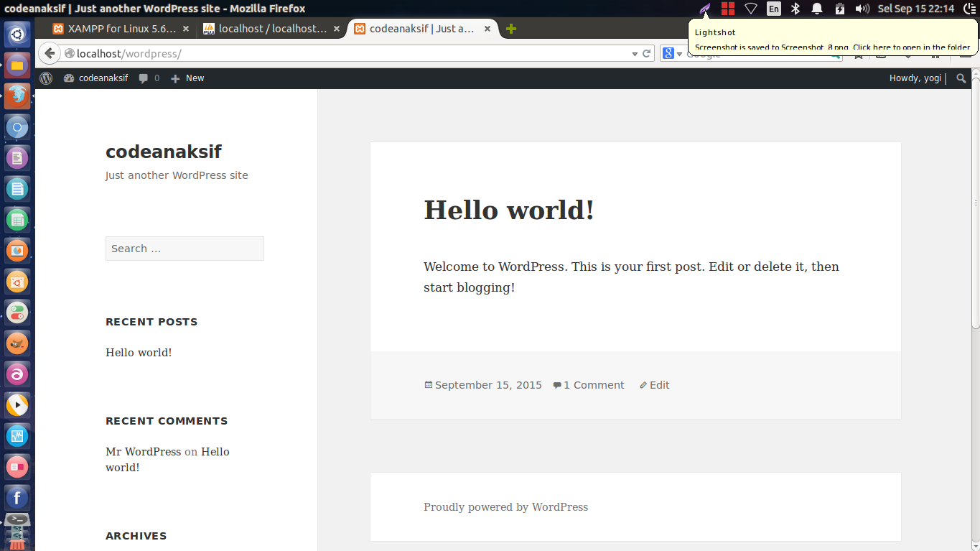Click the comments bubble icon in admin bar
The width and height of the screenshot is (980, 551).
(x=143, y=78)
